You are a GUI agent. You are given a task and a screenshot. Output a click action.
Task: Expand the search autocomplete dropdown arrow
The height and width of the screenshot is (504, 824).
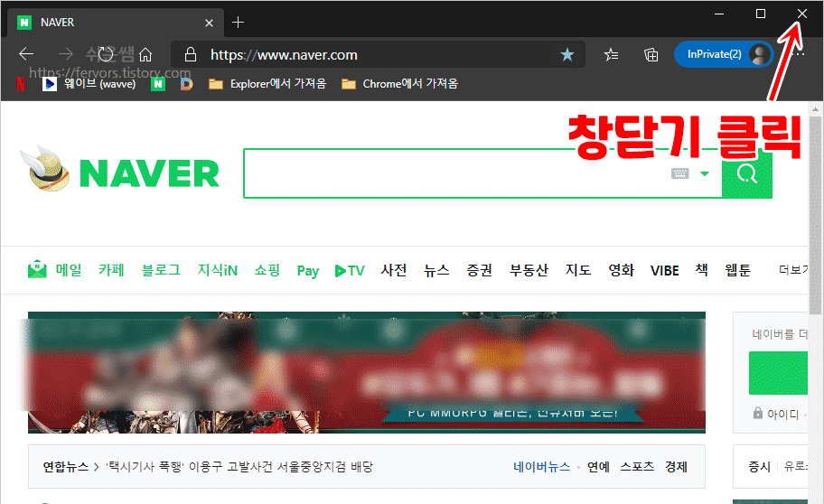705,173
